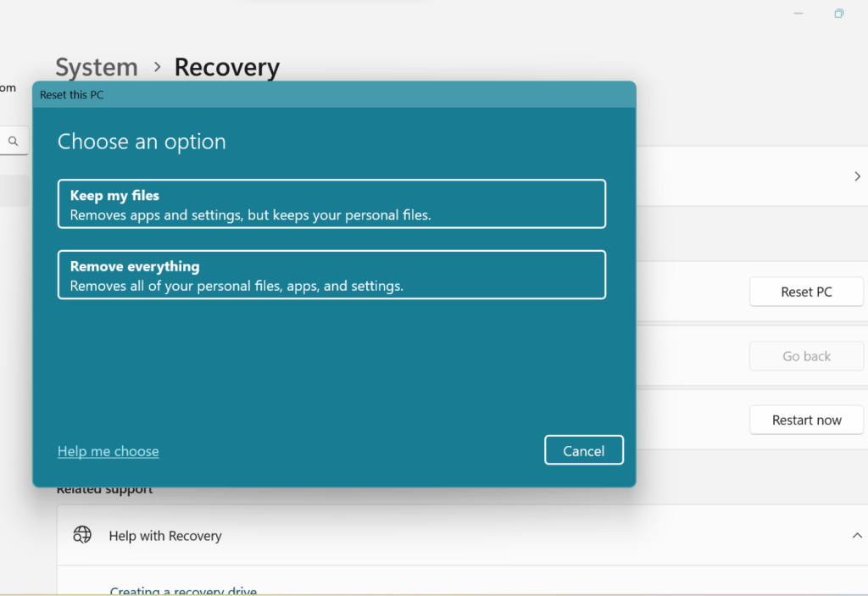
Task: Restore down the Settings window
Action: point(839,14)
